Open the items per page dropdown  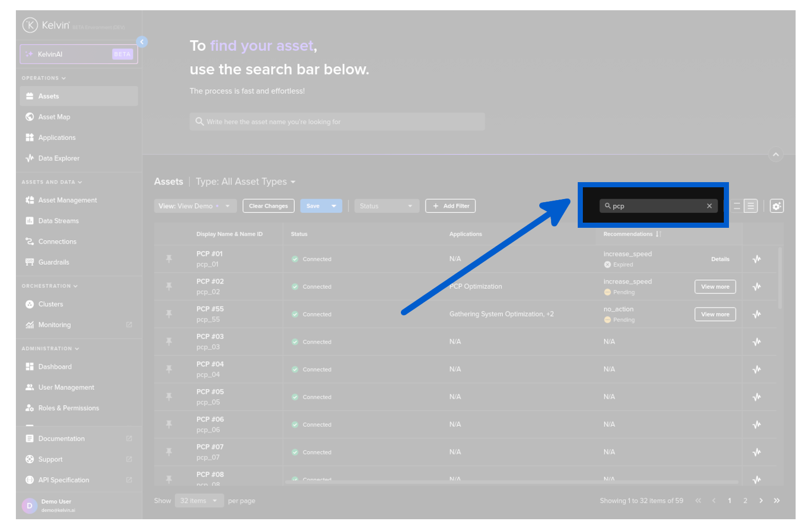pyautogui.click(x=199, y=501)
